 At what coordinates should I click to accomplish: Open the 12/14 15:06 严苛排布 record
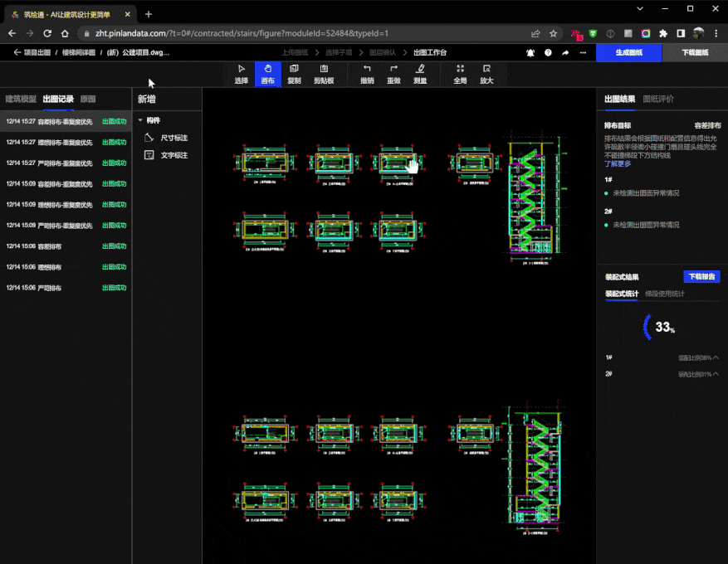pos(66,288)
